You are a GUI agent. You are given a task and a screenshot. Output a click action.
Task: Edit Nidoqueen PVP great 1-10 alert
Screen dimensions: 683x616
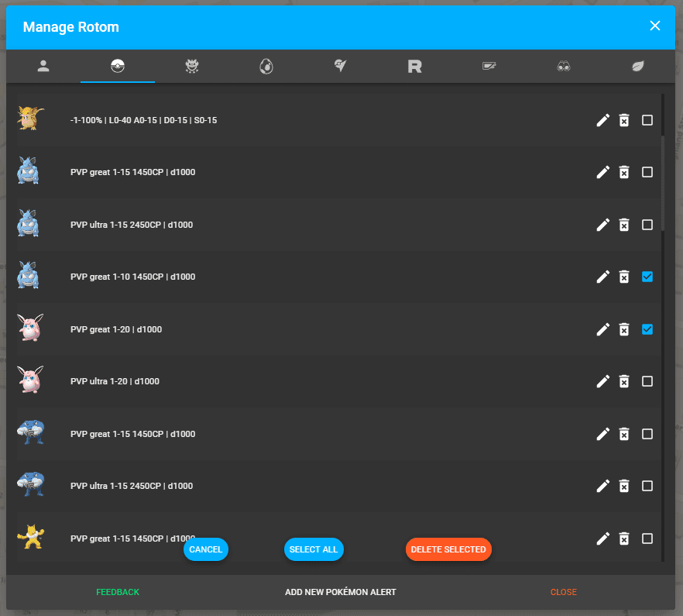pyautogui.click(x=602, y=277)
